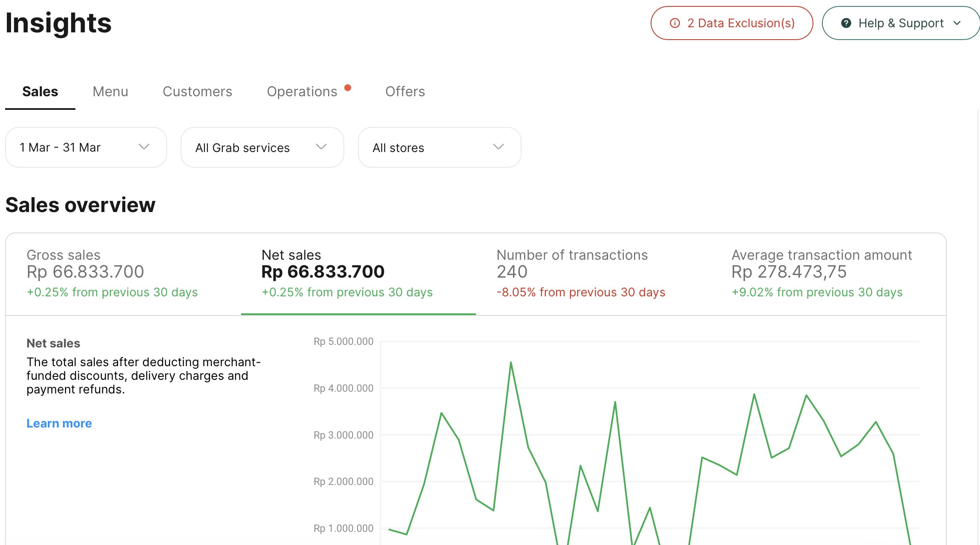Click the Grab services dropdown chevron
The height and width of the screenshot is (545, 980).
point(321,147)
